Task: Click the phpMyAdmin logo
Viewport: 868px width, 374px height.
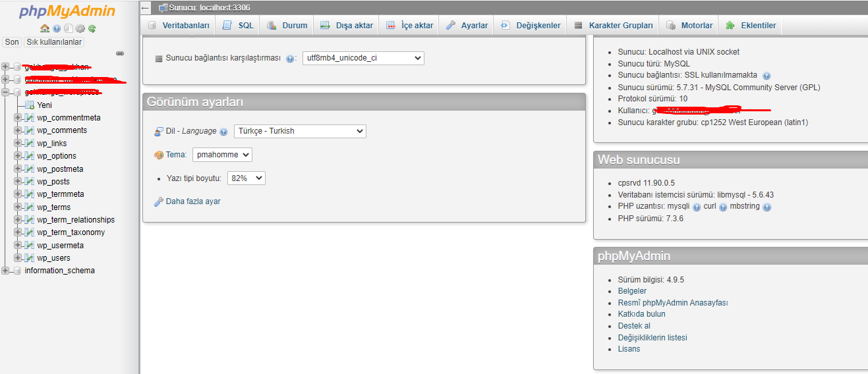Action: 67,11
